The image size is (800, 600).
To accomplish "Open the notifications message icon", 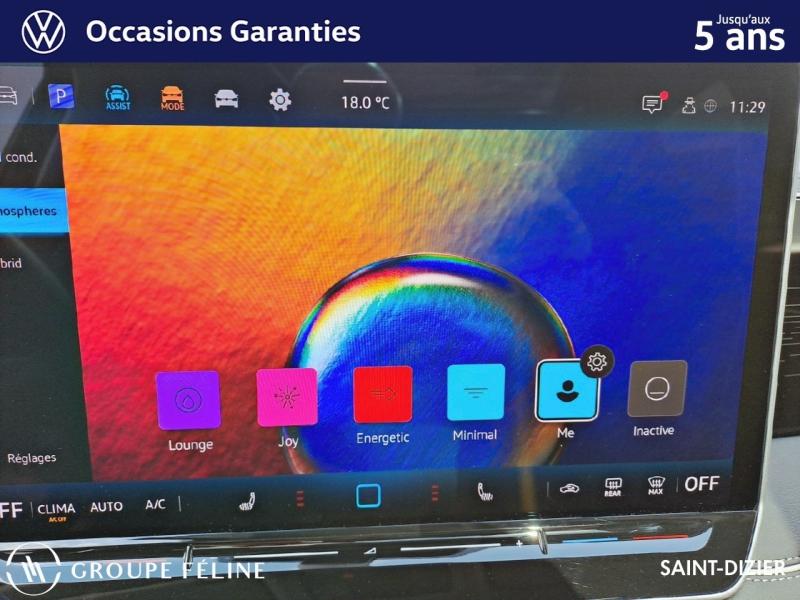I will 653,104.
